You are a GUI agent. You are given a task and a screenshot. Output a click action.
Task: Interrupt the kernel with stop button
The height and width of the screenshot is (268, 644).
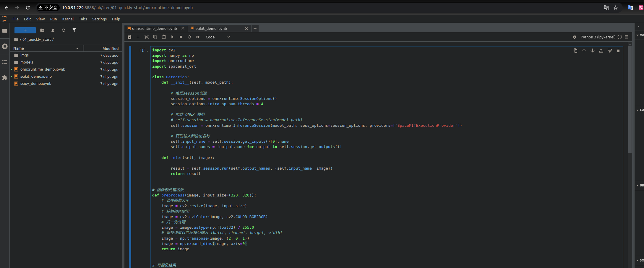(x=181, y=37)
